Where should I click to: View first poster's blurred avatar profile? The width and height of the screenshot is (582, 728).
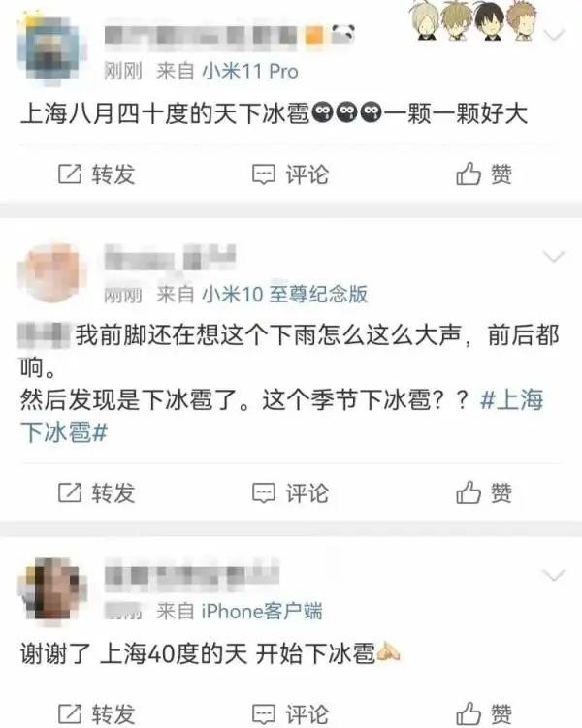point(52,50)
